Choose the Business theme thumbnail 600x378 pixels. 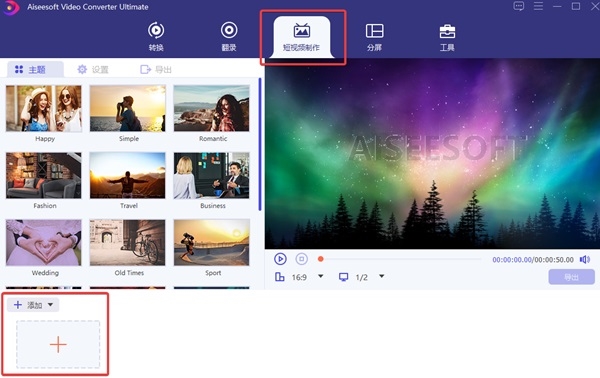212,175
